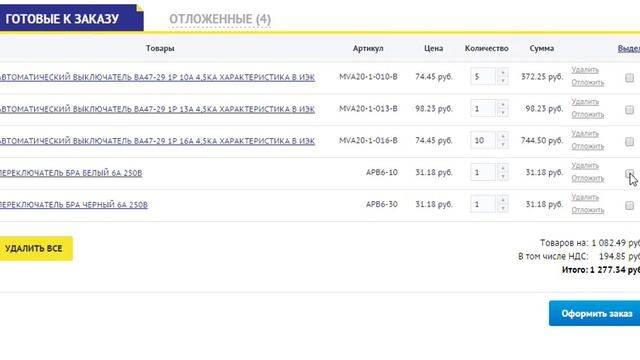Image resolution: width=640 pixels, height=360 pixels.
Task: Click the Сумма column header
Action: click(x=542, y=48)
